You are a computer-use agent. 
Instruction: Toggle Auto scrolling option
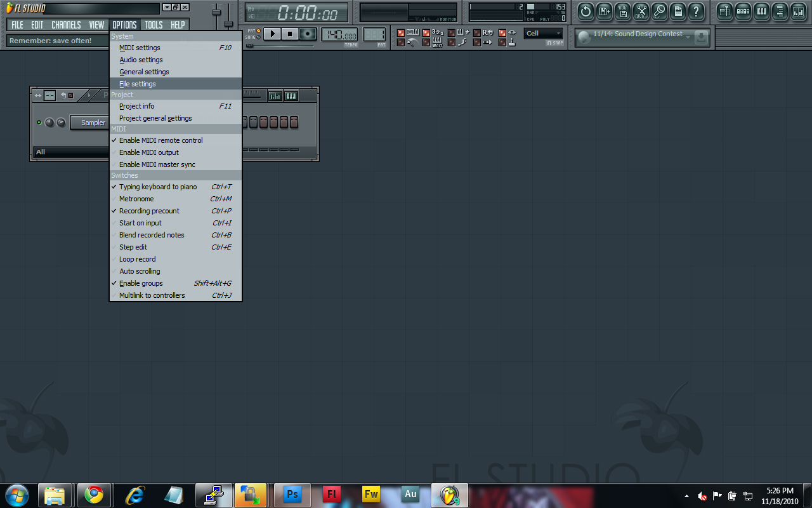point(140,271)
